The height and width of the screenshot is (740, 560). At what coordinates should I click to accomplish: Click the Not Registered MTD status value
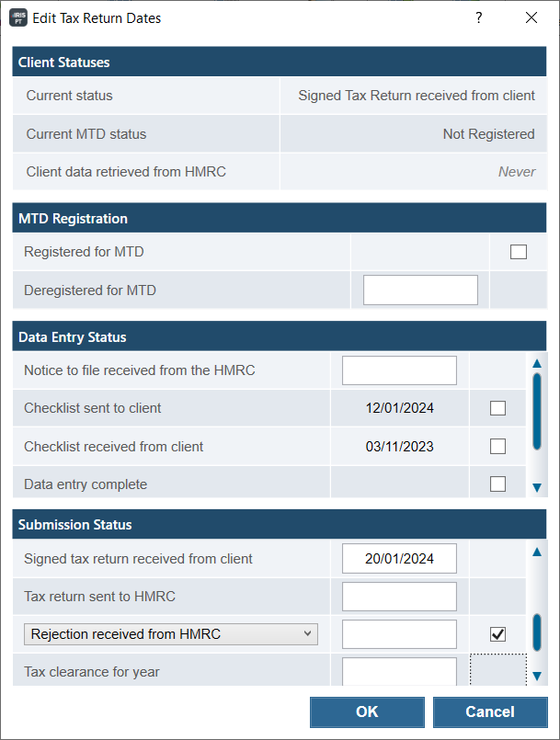[488, 134]
